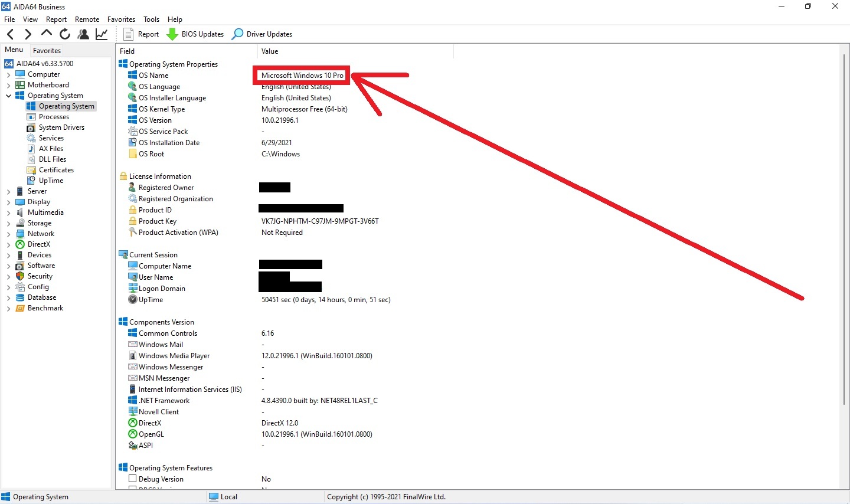Image resolution: width=850 pixels, height=504 pixels.
Task: Collapse the Operating System tree node
Action: [8, 96]
